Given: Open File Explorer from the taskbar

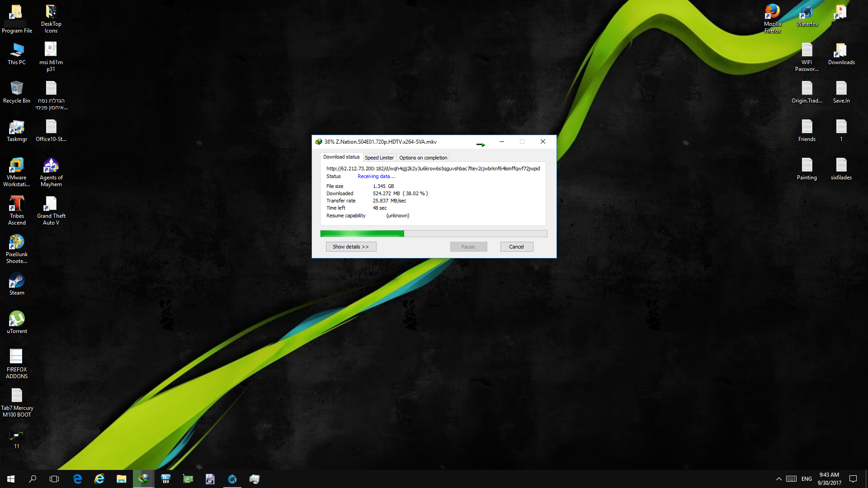Looking at the screenshot, I should [121, 479].
